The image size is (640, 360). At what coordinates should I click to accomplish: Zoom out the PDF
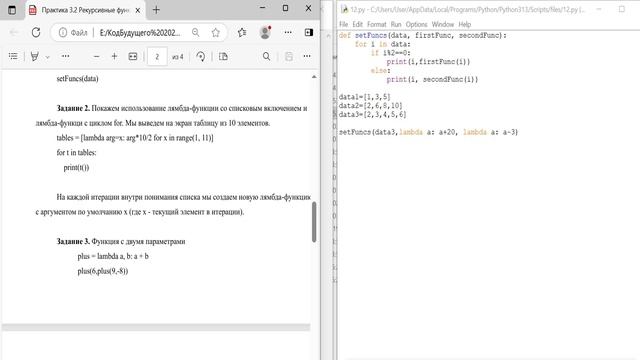(x=96, y=56)
